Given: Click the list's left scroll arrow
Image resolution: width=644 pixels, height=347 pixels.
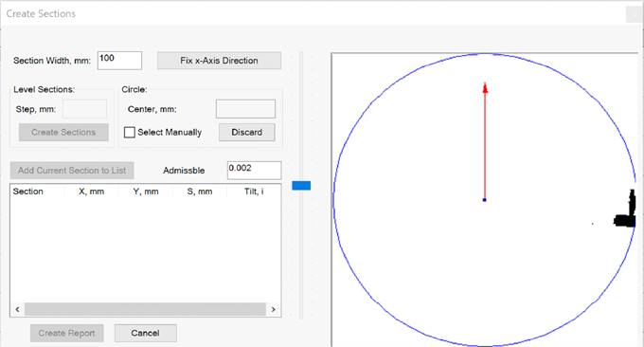Looking at the screenshot, I should [x=17, y=309].
